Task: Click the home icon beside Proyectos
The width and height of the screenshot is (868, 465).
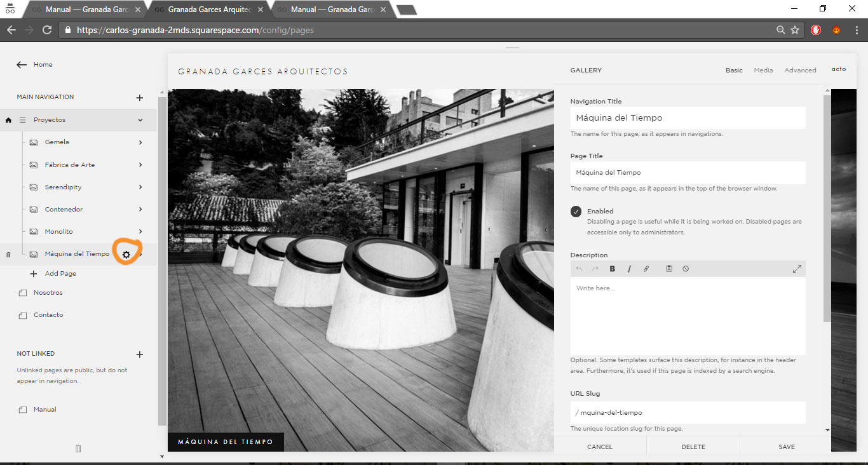Action: click(x=8, y=120)
